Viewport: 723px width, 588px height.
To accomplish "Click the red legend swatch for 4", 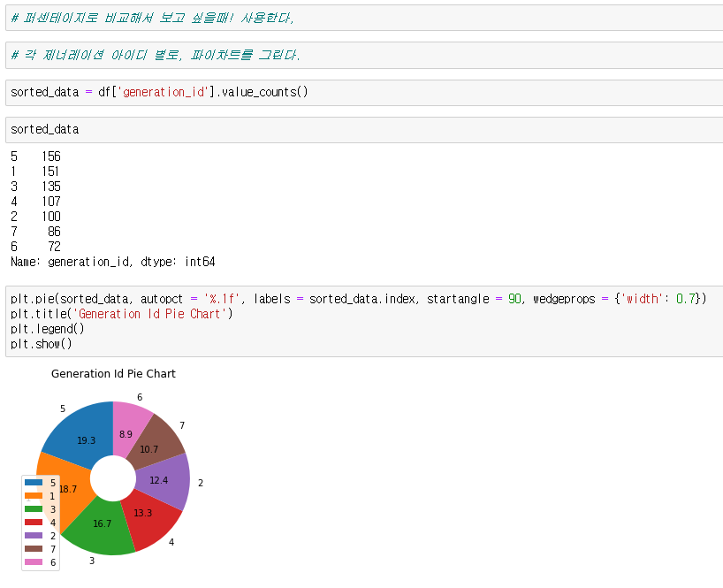I will pos(34,522).
